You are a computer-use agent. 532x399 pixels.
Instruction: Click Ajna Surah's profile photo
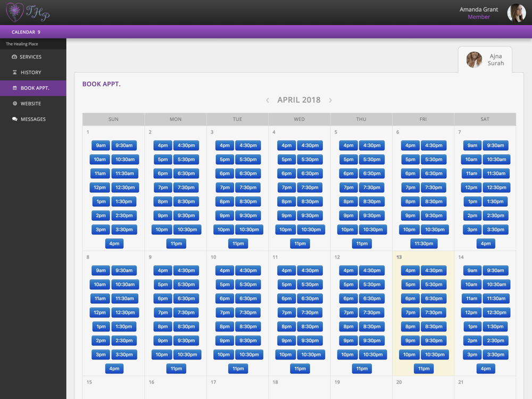pyautogui.click(x=474, y=60)
